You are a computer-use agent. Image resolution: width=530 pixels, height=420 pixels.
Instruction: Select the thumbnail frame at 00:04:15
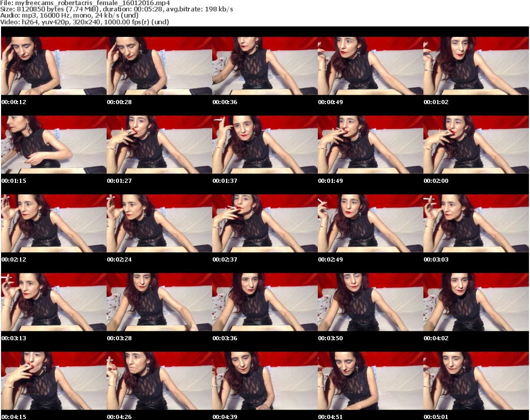54,381
